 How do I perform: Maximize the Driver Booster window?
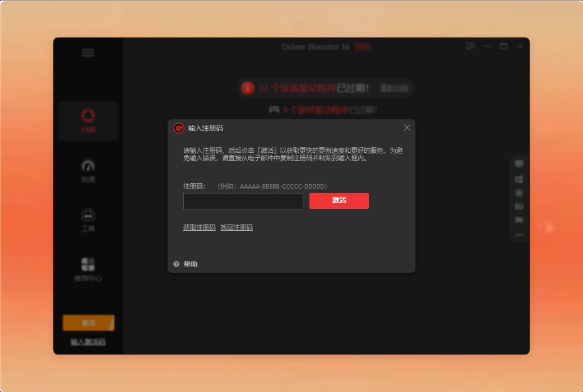pyautogui.click(x=504, y=46)
